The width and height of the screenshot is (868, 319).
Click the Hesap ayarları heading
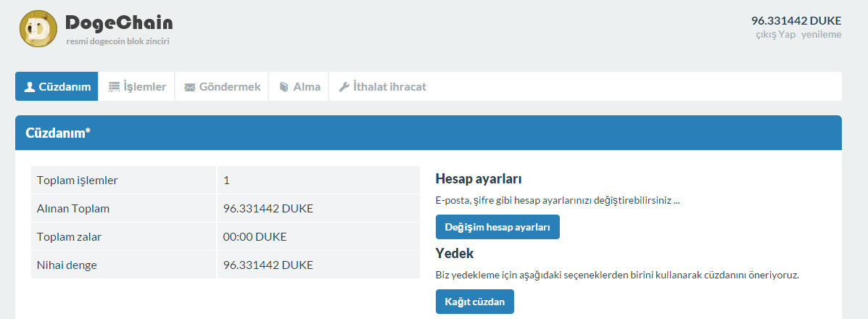[x=479, y=179]
